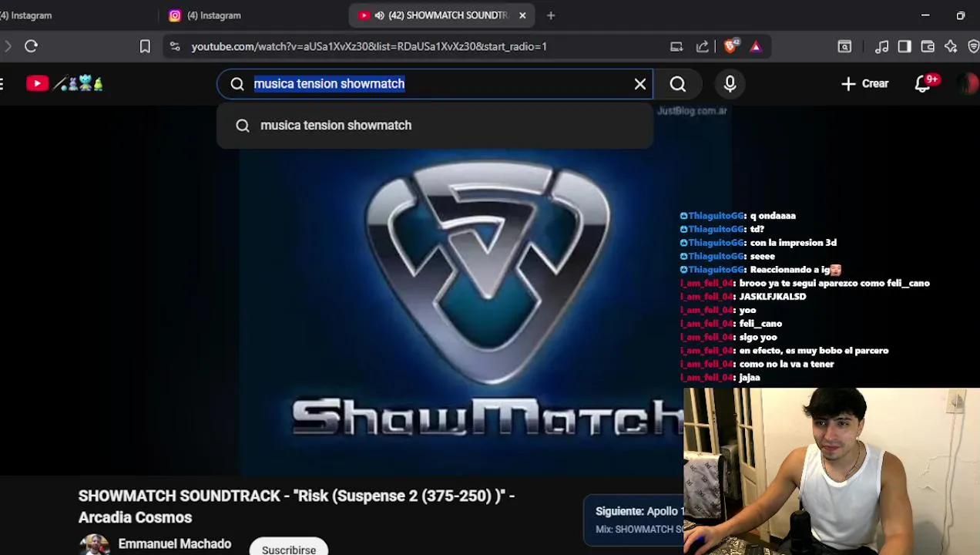Open the Brave Wallet icon

pyautogui.click(x=928, y=46)
